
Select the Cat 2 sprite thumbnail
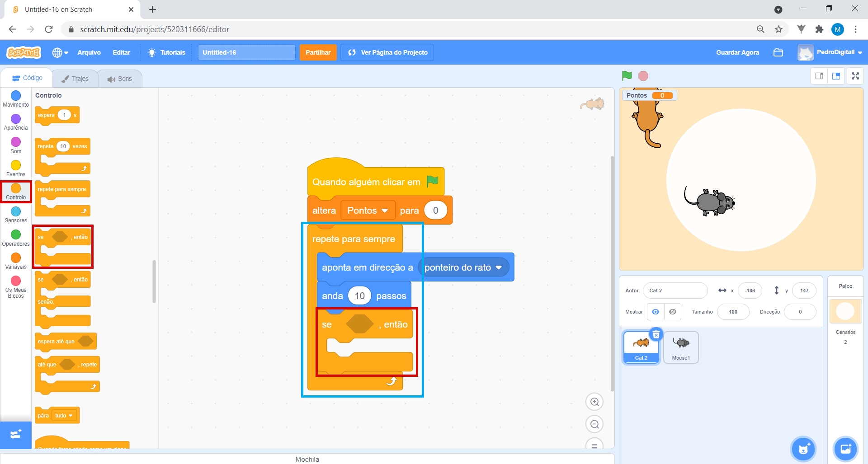point(641,347)
